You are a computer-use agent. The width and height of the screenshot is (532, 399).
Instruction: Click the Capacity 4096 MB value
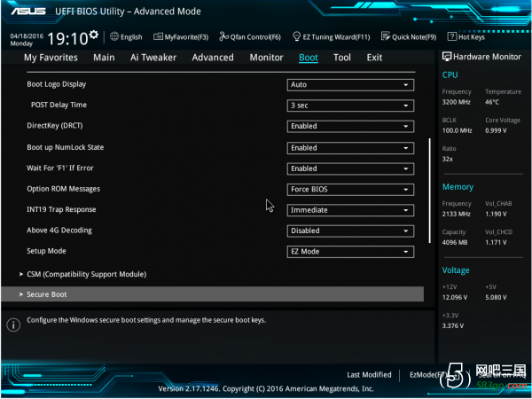455,242
